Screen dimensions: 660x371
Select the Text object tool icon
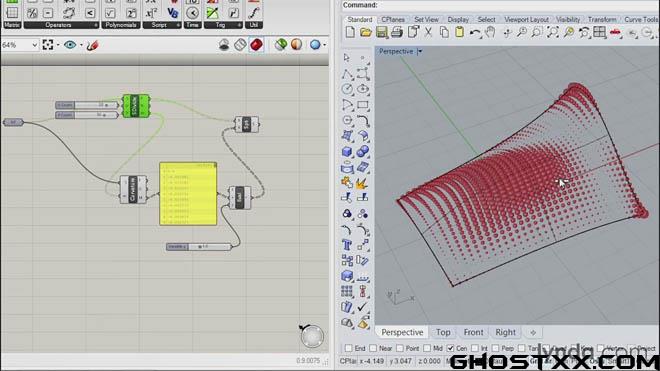pyautogui.click(x=347, y=245)
